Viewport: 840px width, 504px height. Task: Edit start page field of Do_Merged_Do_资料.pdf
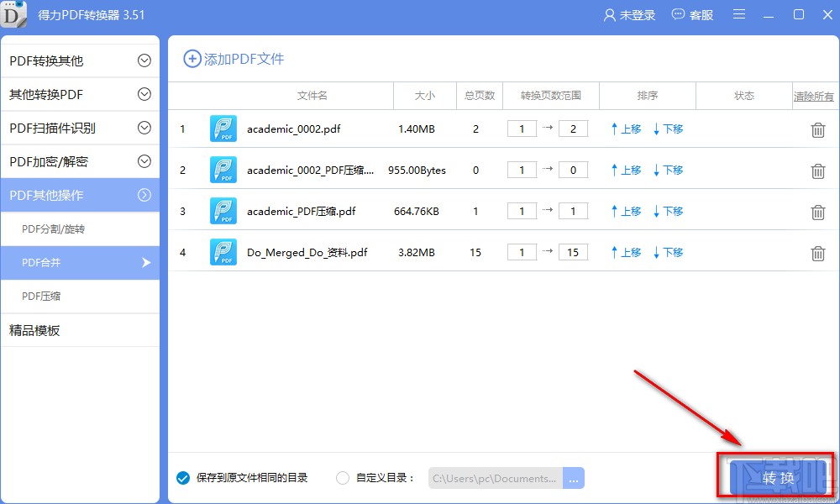click(x=522, y=252)
